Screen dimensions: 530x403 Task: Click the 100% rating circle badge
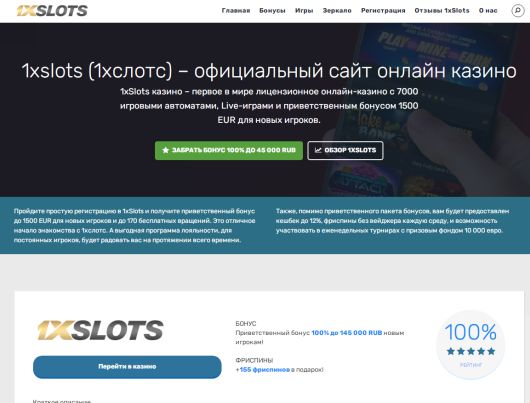[471, 345]
